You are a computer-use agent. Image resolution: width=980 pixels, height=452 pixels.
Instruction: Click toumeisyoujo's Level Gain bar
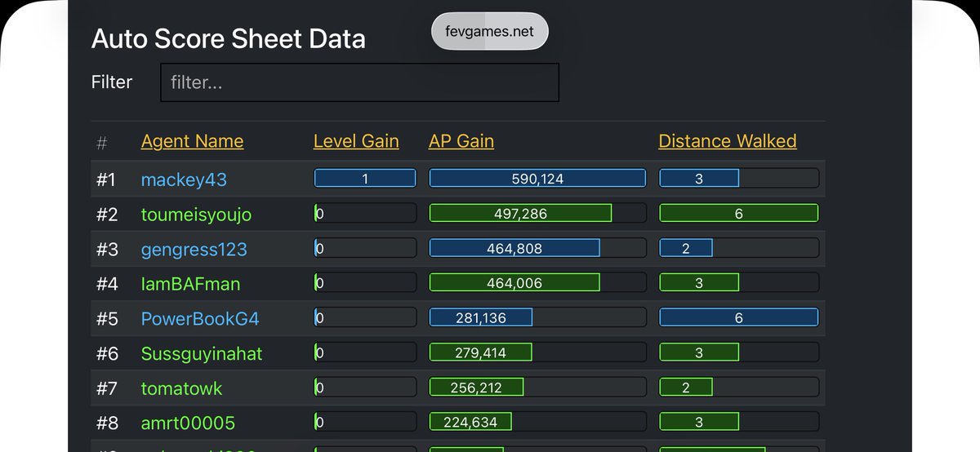365,214
